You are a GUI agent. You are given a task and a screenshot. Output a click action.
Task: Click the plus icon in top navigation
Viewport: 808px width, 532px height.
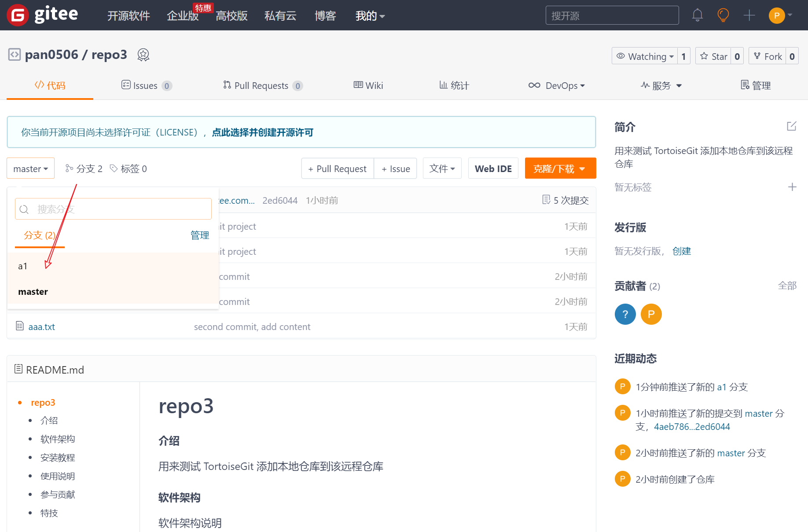(x=749, y=15)
